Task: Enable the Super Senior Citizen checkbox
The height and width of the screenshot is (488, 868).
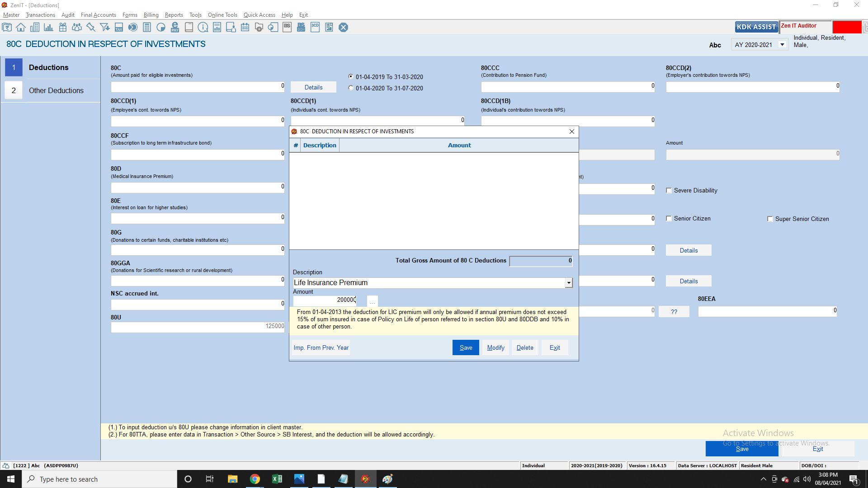Action: click(770, 219)
